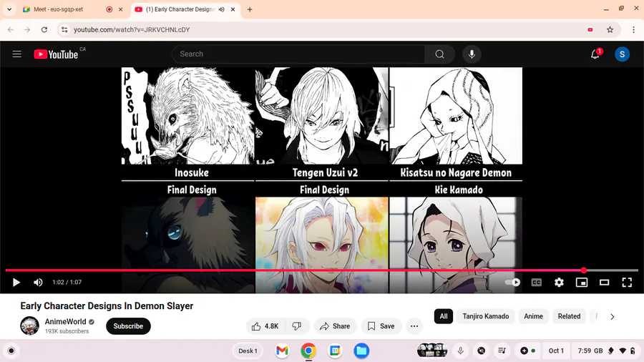Open the status tray showing 7:59

pos(606,351)
